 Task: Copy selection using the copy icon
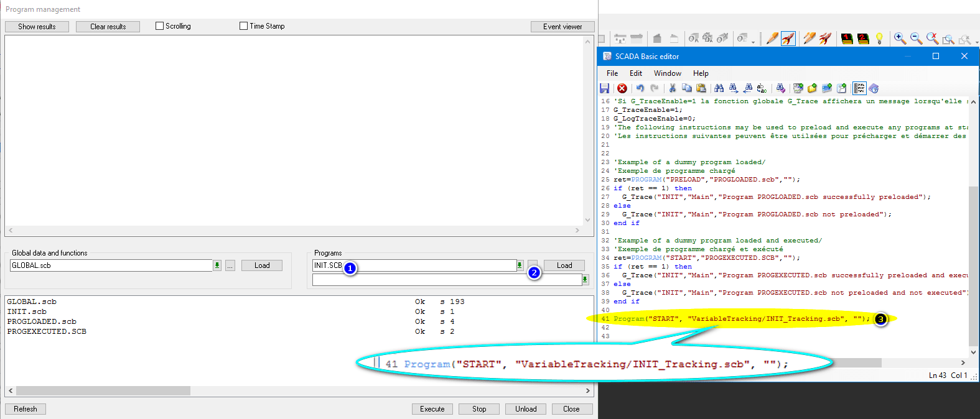coord(686,88)
